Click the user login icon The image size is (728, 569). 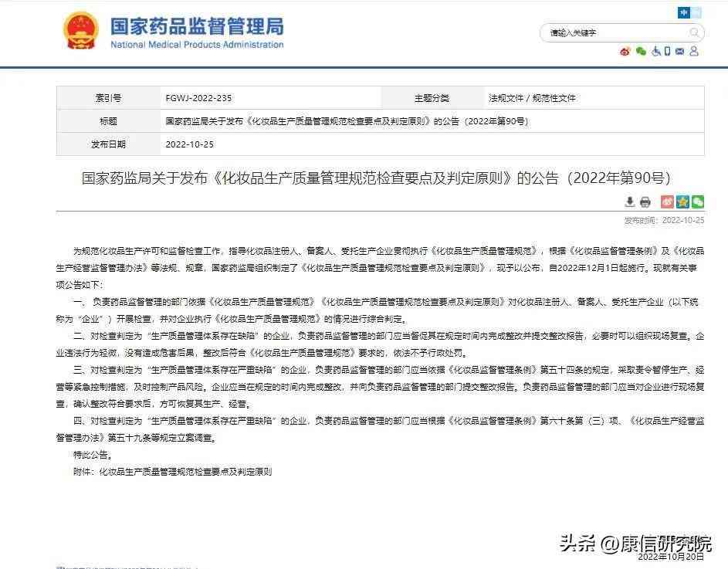(693, 50)
